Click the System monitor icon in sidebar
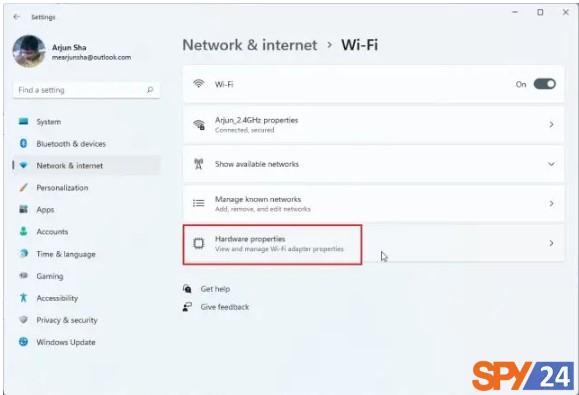Viewport: 579px width, 395px height. click(23, 121)
